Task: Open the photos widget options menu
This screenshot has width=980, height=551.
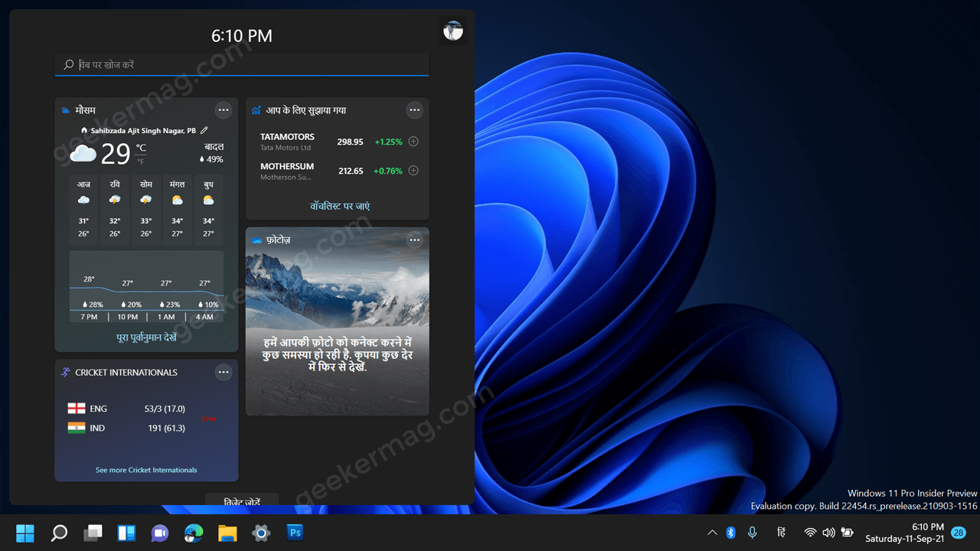Action: [x=414, y=240]
